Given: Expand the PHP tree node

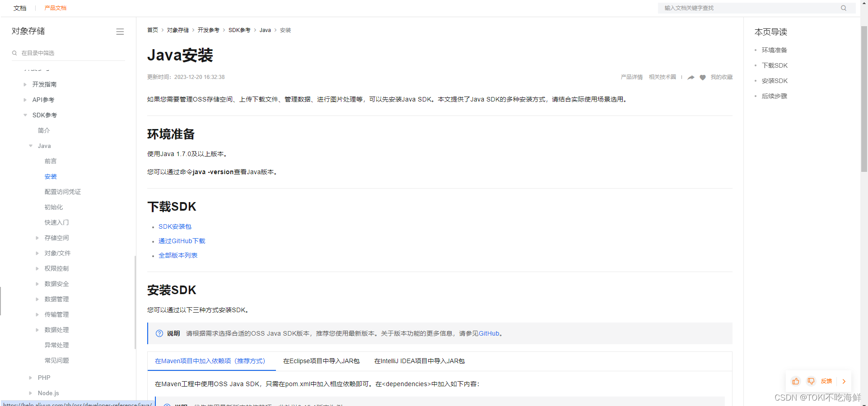Looking at the screenshot, I should [x=30, y=378].
